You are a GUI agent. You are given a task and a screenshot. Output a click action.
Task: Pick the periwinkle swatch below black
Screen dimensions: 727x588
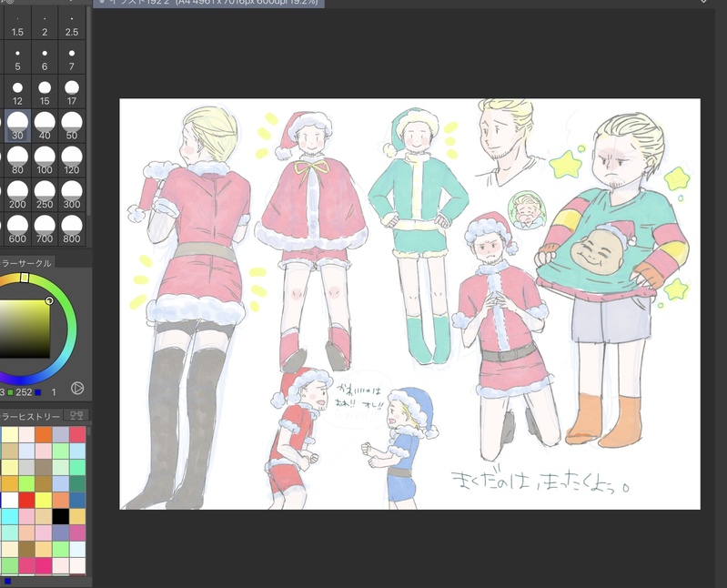pos(61,532)
